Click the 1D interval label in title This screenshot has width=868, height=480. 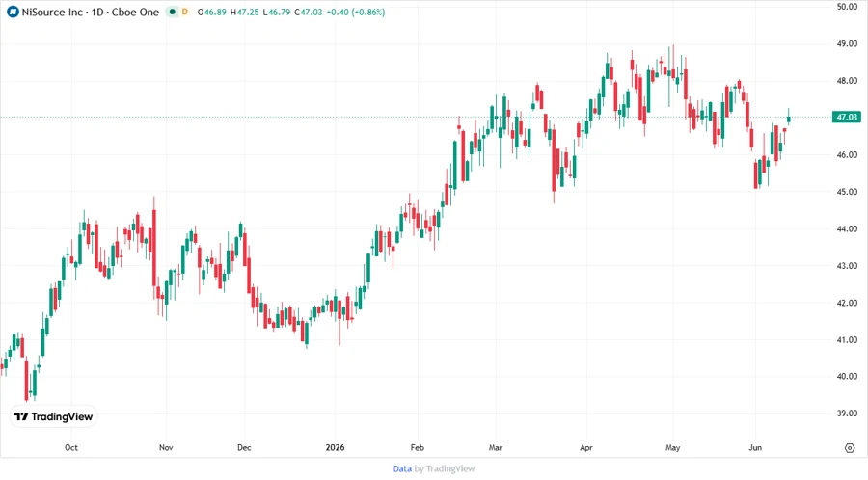click(97, 13)
